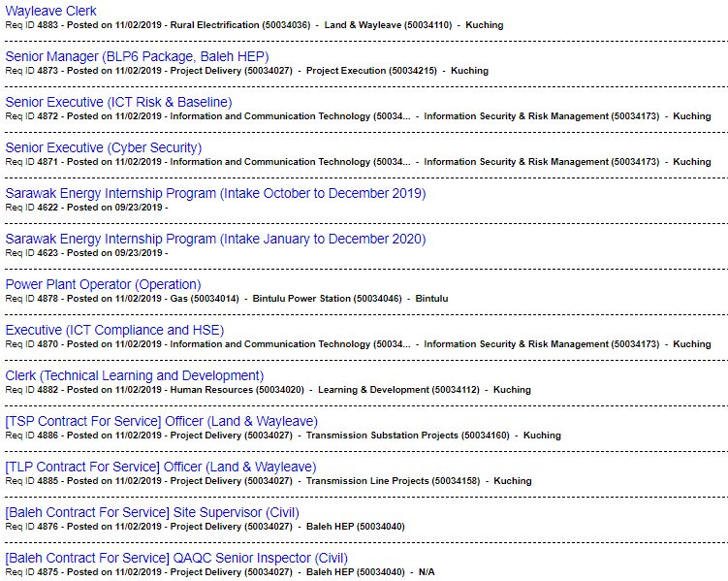Click 'Transmission Substation Projects (50034160)' text
Image resolution: width=728 pixels, height=581 pixels.
(x=408, y=436)
